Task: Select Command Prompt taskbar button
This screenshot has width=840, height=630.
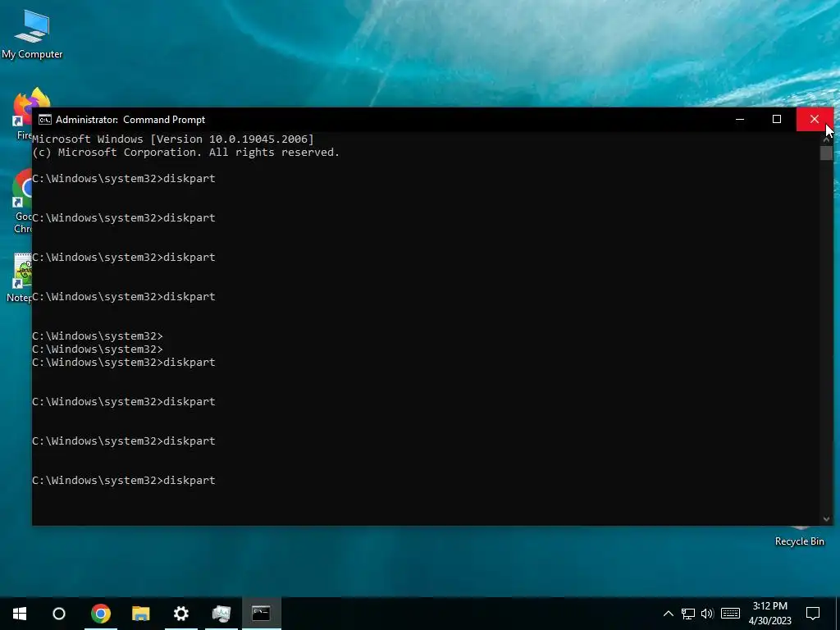Action: pos(262,614)
